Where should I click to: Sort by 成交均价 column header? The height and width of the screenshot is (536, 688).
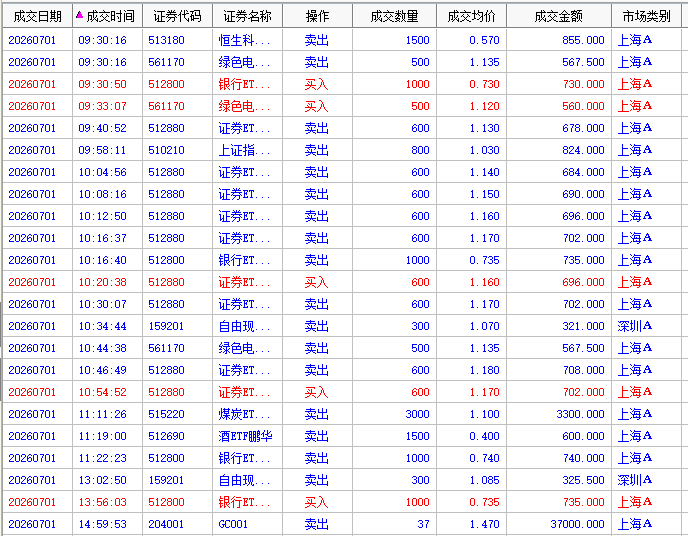click(471, 16)
